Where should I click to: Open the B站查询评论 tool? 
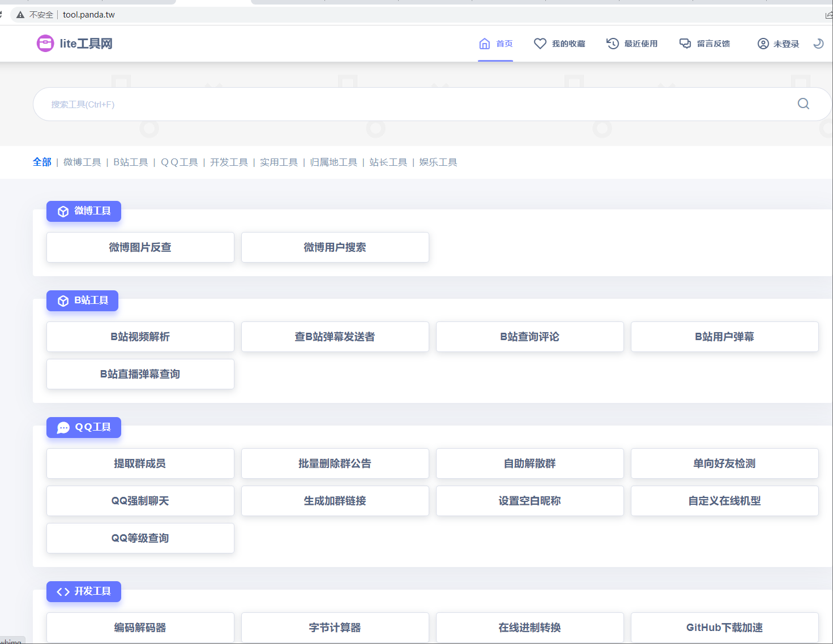coord(530,337)
